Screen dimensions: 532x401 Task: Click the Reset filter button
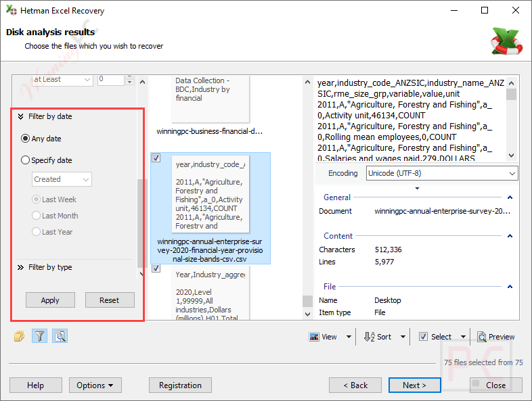(110, 300)
